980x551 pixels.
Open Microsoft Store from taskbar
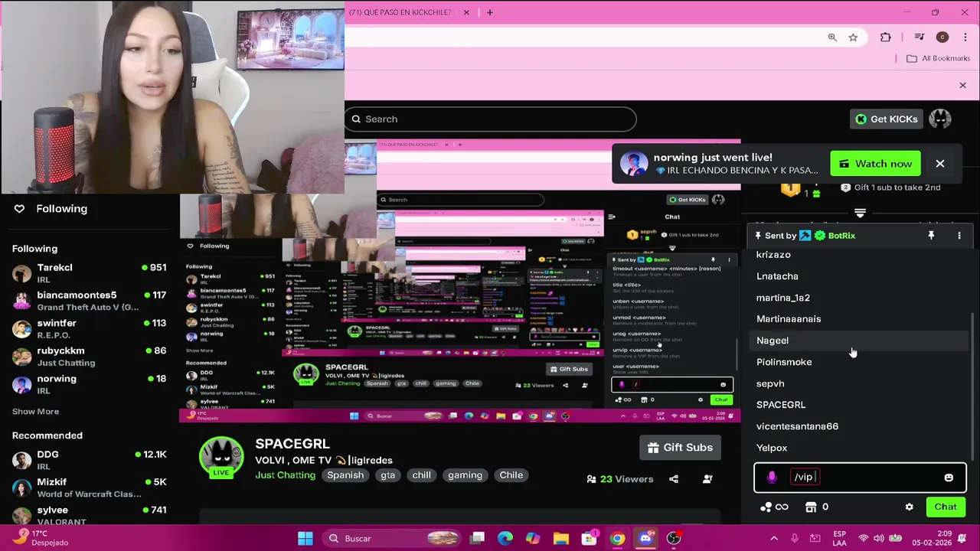pos(590,539)
